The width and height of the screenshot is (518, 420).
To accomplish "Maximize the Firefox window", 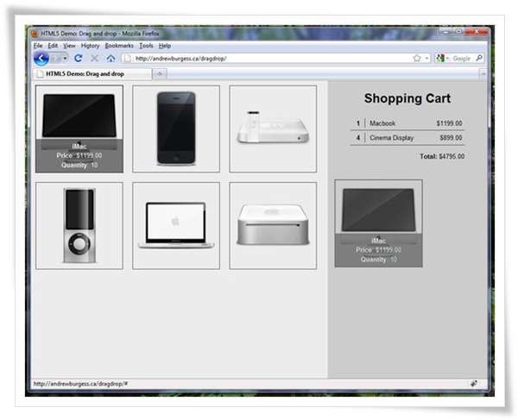I will 459,32.
